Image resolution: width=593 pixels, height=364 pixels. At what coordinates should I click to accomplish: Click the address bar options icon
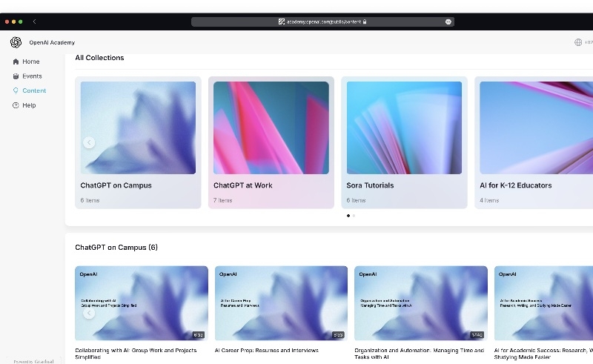(448, 21)
